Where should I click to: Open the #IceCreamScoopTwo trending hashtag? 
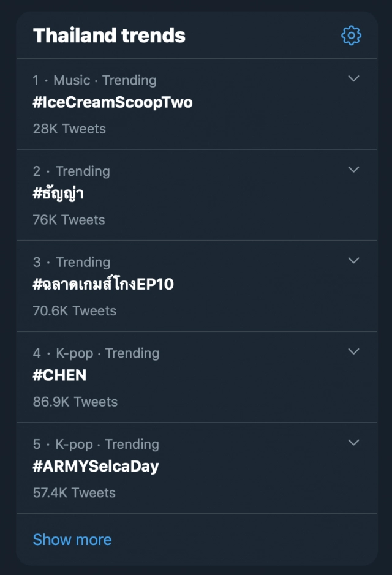coord(113,102)
